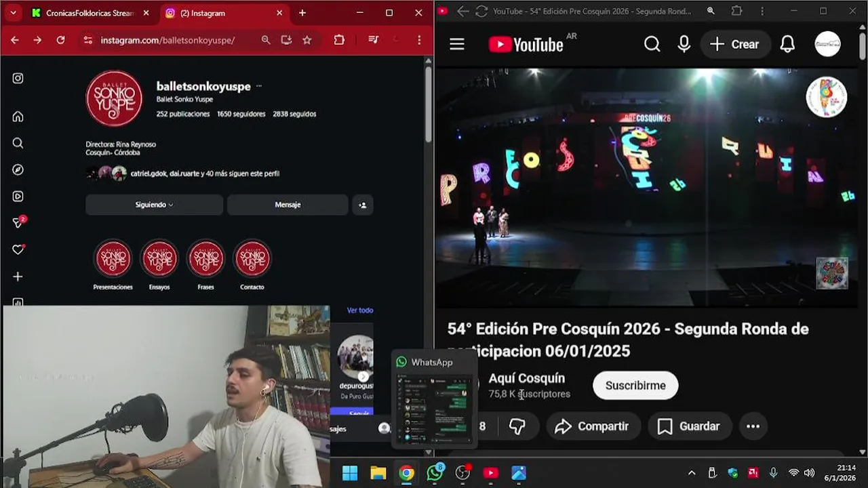Click install app icon in address bar
868x488 pixels.
(286, 40)
